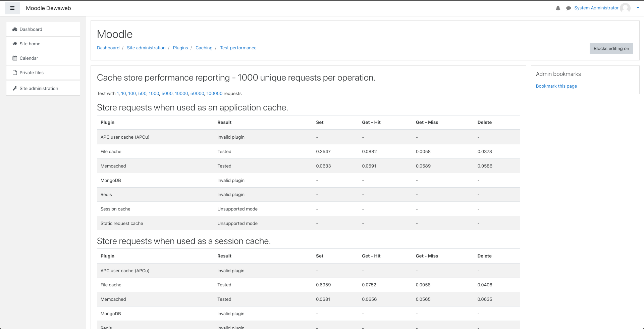Screen dimensions: 644x329
Task: Click the Blocks editing on button
Action: pos(611,48)
